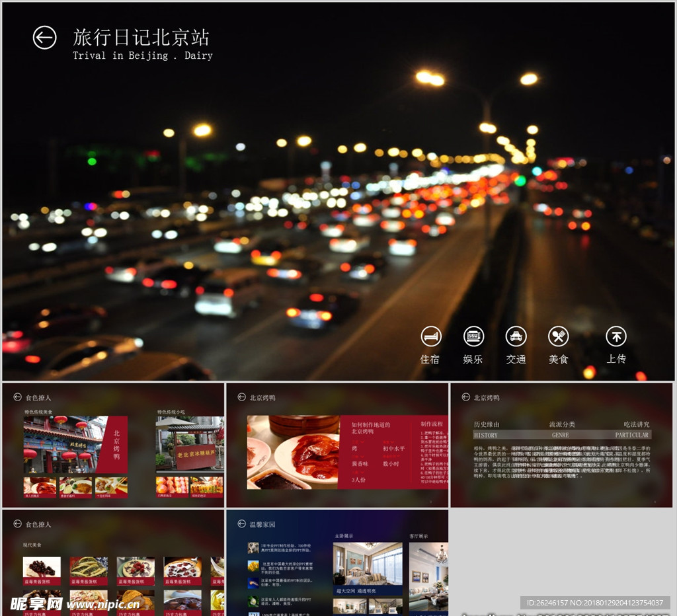
Task: Click the 现代美食 section label
Action: pos(32,545)
